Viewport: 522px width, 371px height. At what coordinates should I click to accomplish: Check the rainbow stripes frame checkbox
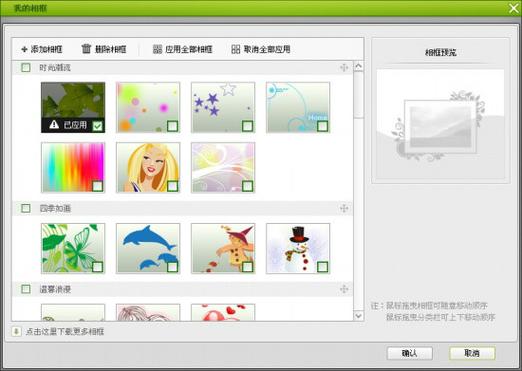pyautogui.click(x=98, y=186)
